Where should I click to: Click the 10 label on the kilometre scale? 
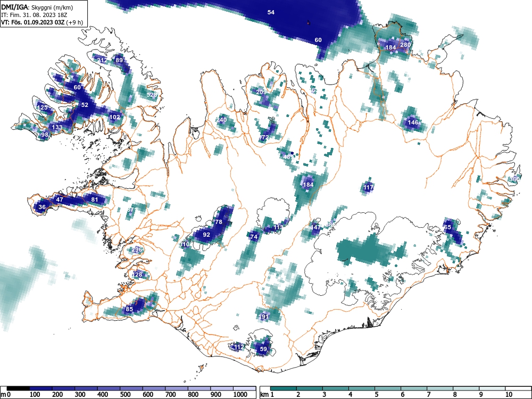tap(509, 395)
